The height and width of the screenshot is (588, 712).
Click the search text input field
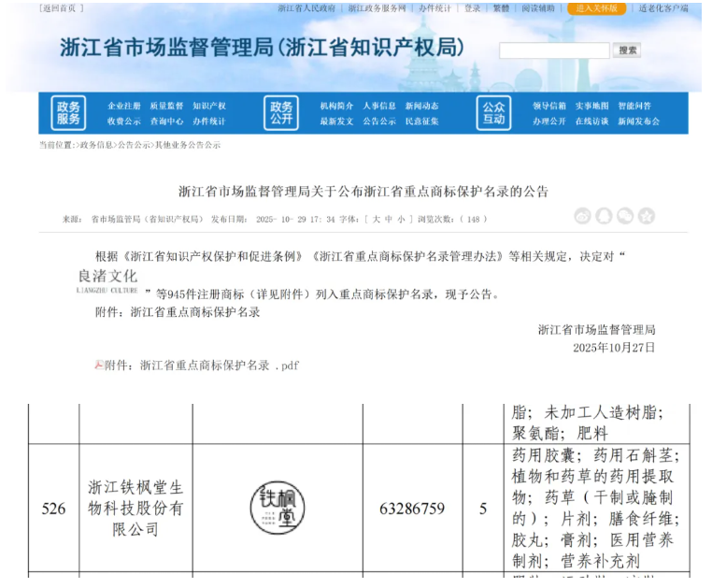click(x=553, y=50)
